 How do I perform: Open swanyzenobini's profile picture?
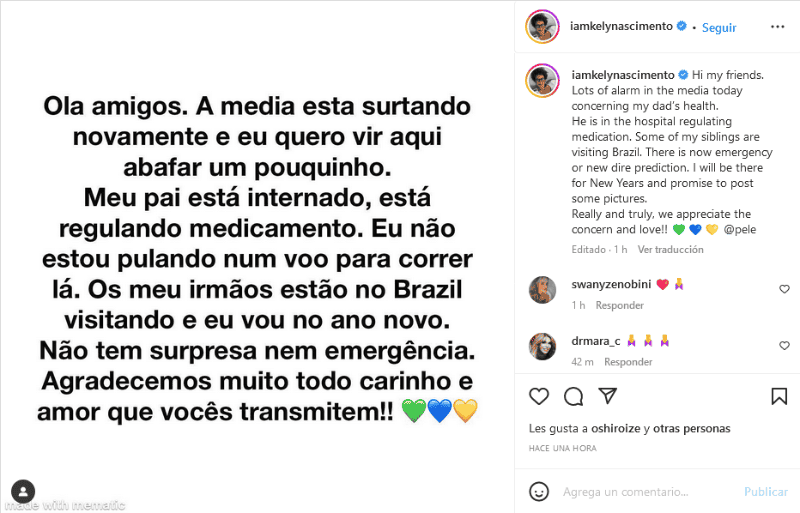[542, 290]
